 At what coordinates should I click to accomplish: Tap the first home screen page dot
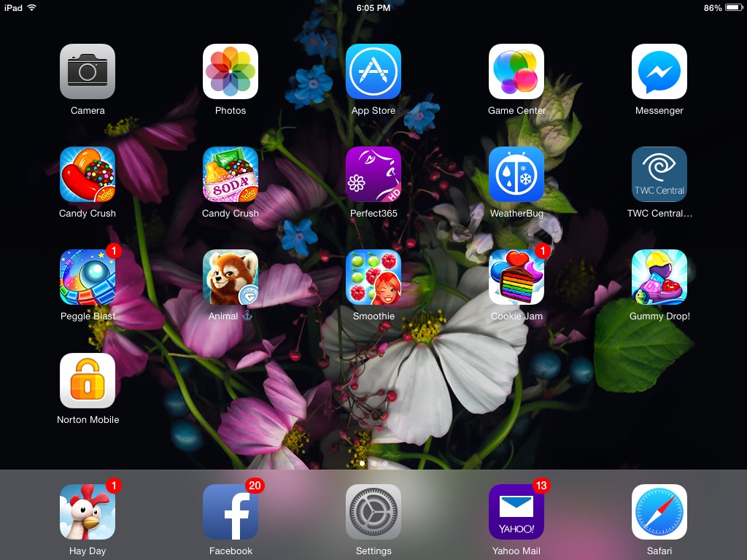(362, 463)
